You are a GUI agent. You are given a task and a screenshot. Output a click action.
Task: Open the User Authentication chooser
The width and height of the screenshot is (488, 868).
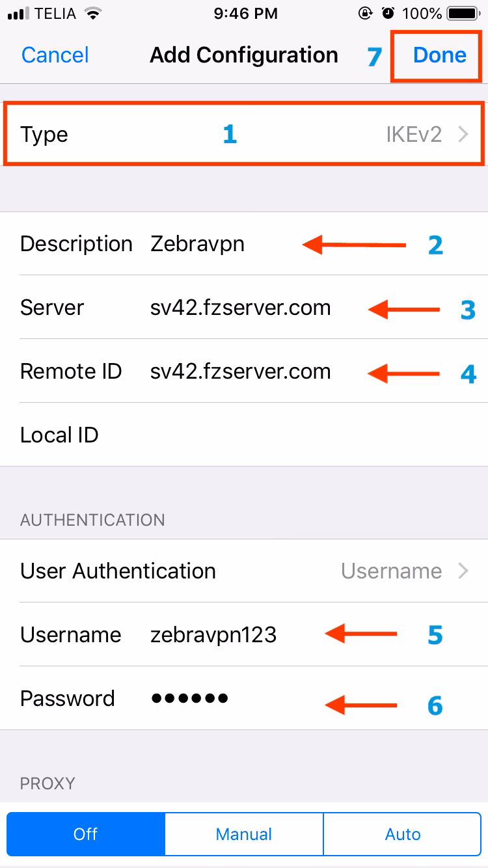tap(244, 571)
